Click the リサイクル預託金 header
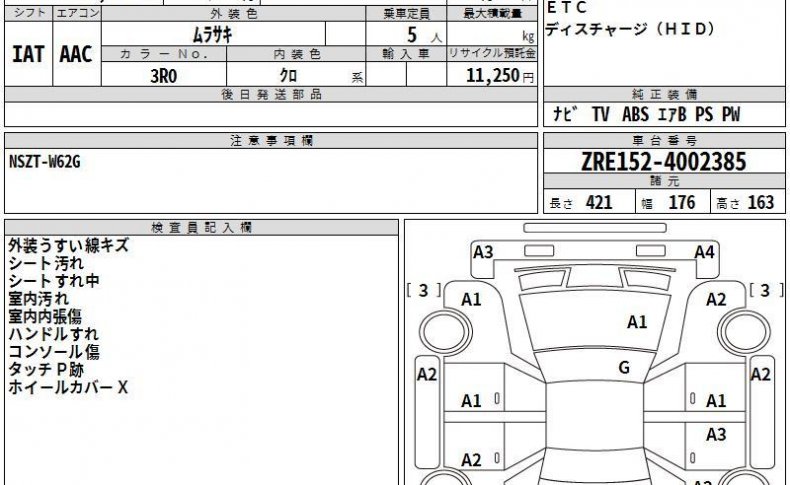The height and width of the screenshot is (485, 790). click(x=492, y=53)
